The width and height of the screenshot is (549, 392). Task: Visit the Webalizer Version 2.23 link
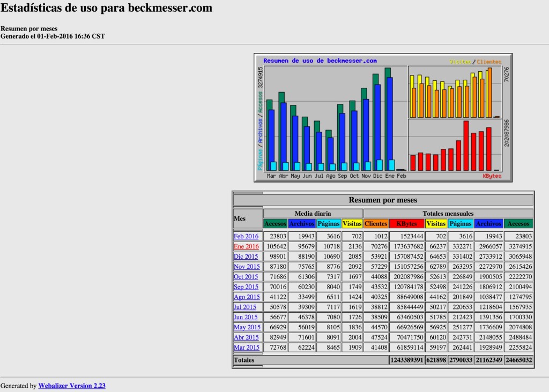tap(72, 386)
